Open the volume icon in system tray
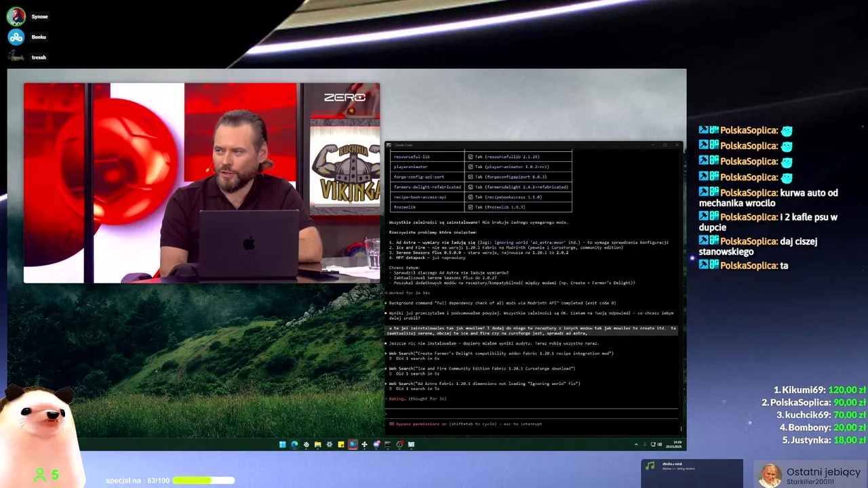 (x=660, y=445)
